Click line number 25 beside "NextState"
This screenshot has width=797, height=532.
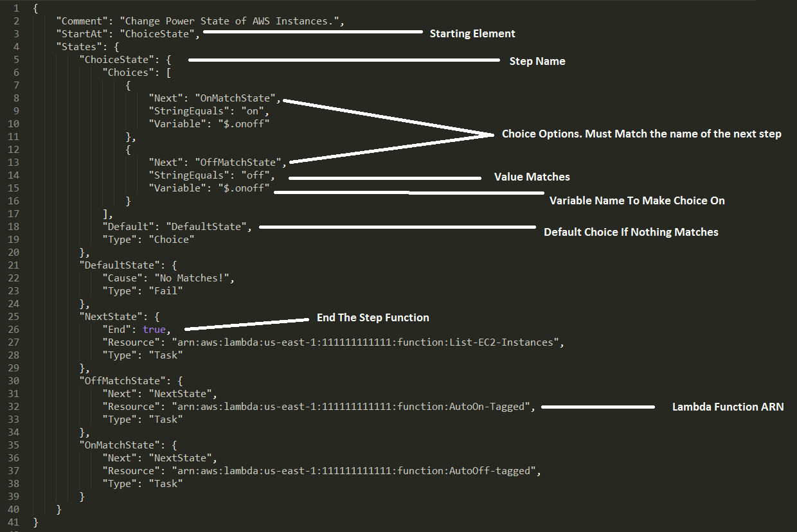13,316
